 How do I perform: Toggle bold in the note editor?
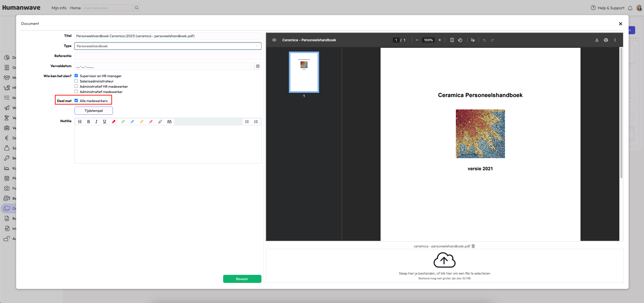88,122
